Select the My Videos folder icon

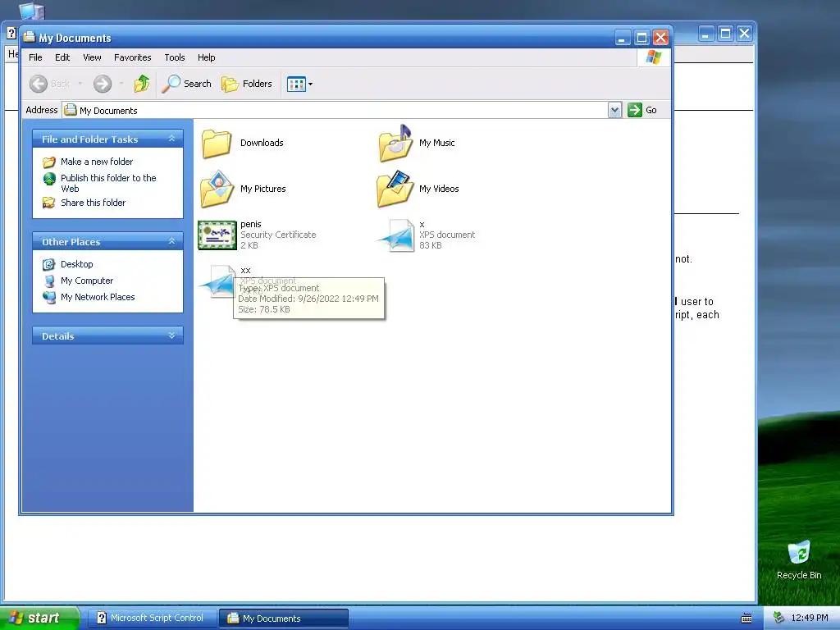click(x=395, y=189)
